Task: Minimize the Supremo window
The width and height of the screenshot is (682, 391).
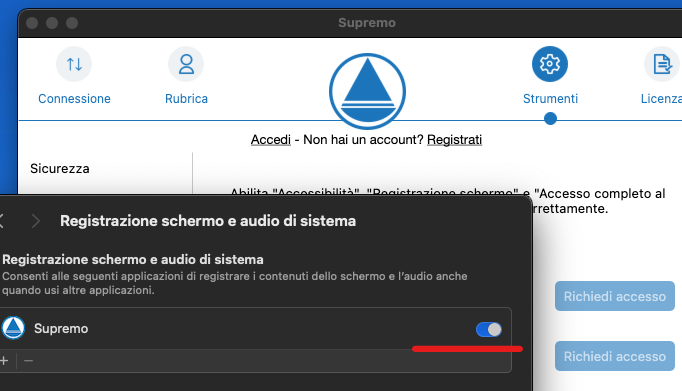Action: (52, 23)
